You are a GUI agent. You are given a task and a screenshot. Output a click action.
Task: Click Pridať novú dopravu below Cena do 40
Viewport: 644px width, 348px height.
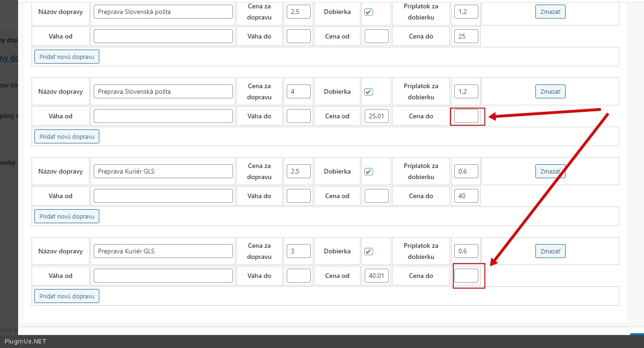67,216
